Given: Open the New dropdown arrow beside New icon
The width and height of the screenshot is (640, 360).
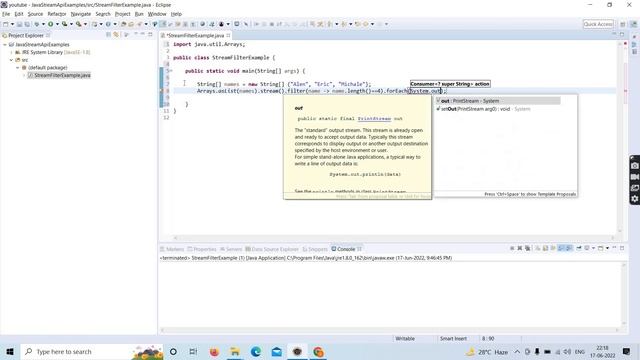Looking at the screenshot, I should pyautogui.click(x=12, y=24).
